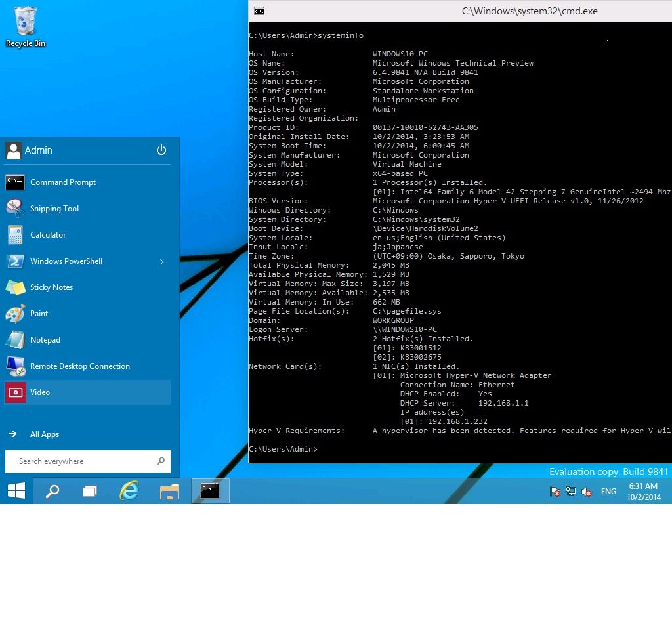
Task: Click the Sticky Notes icon
Action: pos(16,287)
